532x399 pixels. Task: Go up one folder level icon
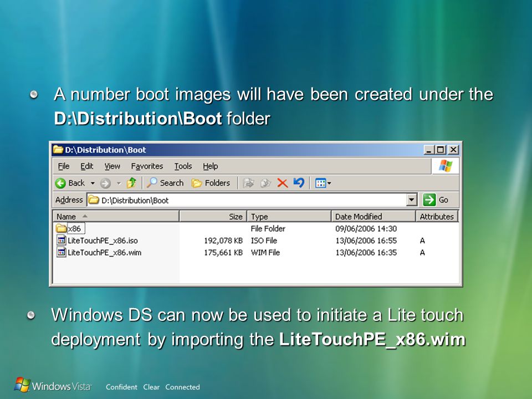(131, 183)
